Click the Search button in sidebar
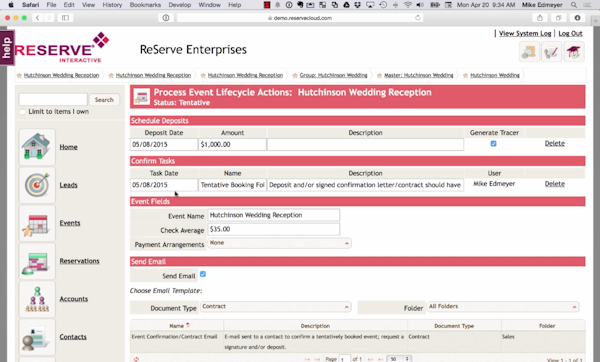The height and width of the screenshot is (362, 600). (104, 99)
